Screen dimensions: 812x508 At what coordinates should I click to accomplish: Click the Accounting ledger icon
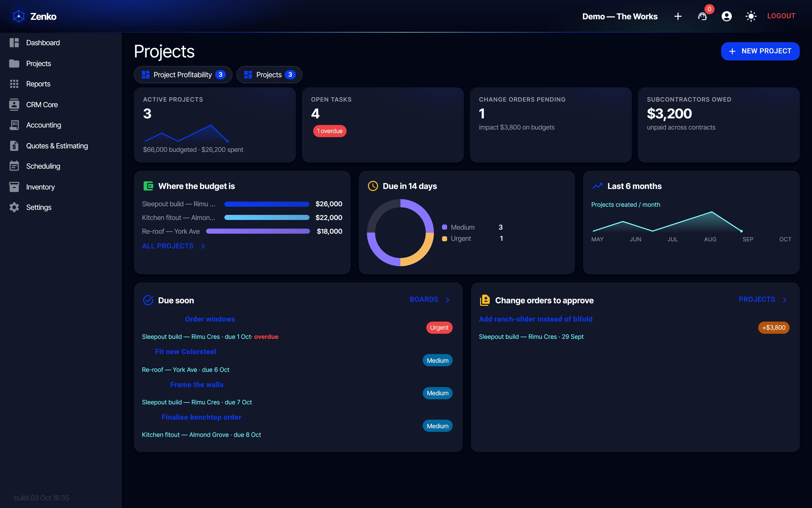tap(14, 125)
